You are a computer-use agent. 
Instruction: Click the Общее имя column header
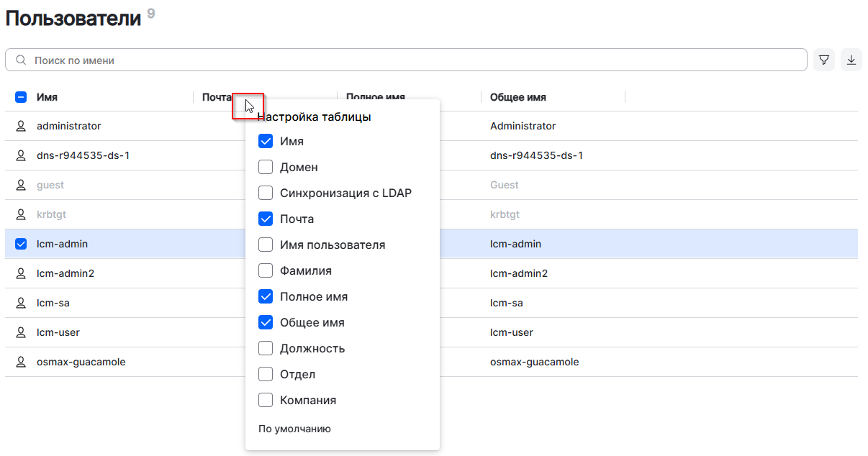click(517, 97)
